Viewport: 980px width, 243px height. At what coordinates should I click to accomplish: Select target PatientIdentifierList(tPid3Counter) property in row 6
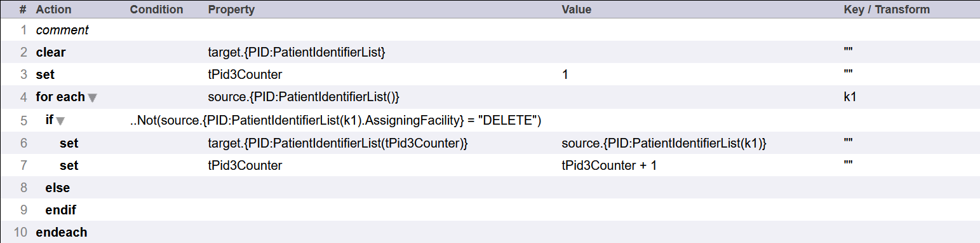pos(338,143)
